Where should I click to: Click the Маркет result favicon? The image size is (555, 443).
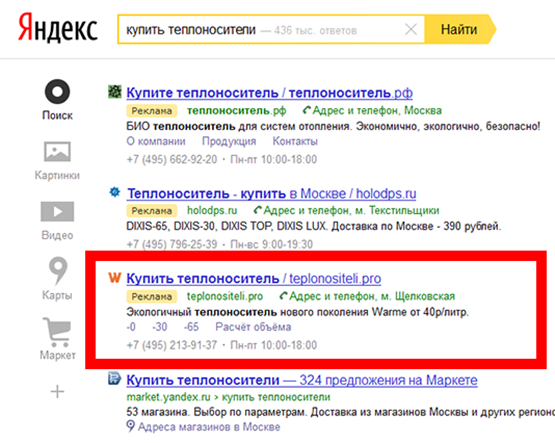pos(115,379)
